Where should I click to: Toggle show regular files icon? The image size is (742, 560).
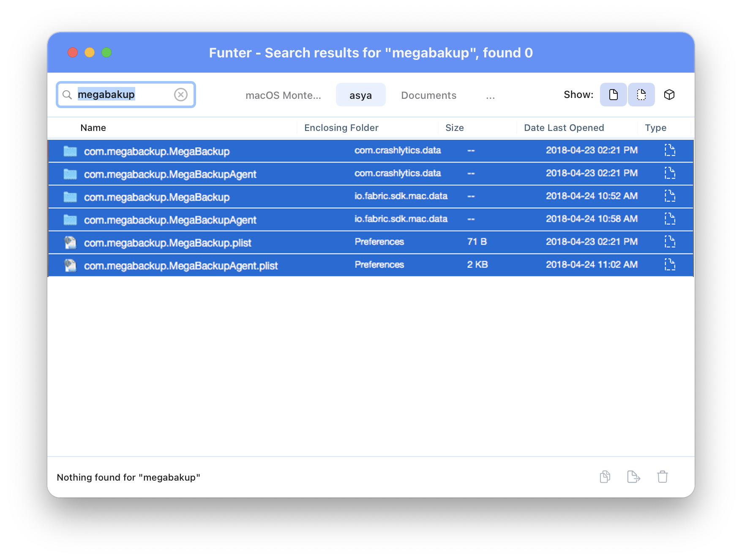[x=613, y=95]
